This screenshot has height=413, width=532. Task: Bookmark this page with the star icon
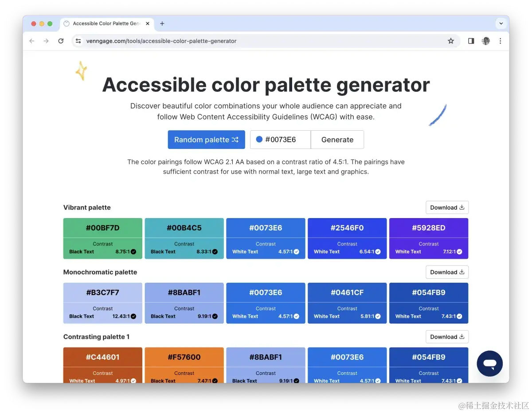coord(451,41)
